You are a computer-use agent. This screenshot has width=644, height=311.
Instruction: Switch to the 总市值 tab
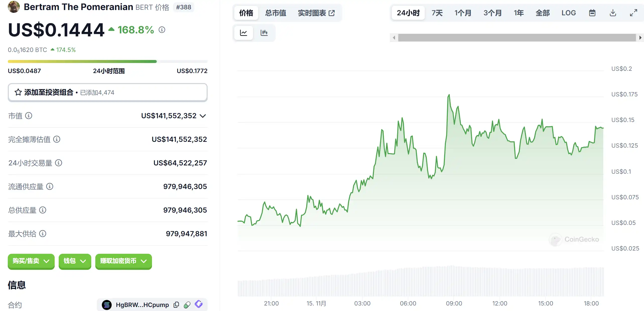click(x=276, y=13)
